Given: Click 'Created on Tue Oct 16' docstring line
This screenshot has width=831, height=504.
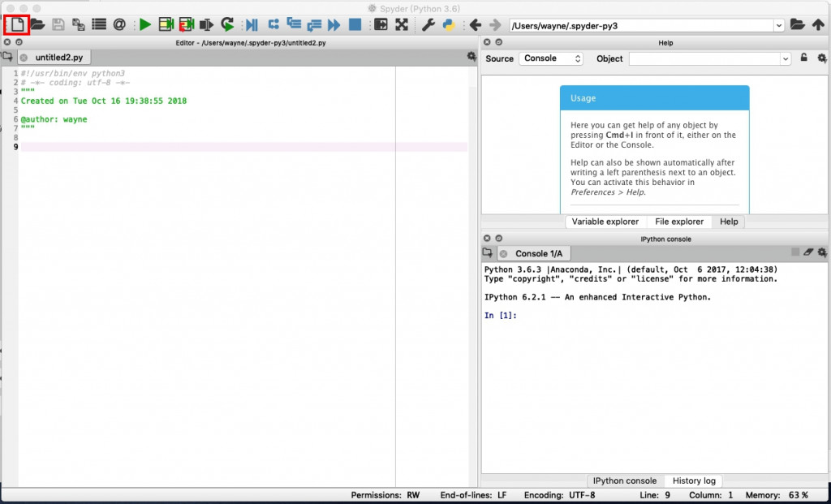Looking at the screenshot, I should [x=103, y=101].
